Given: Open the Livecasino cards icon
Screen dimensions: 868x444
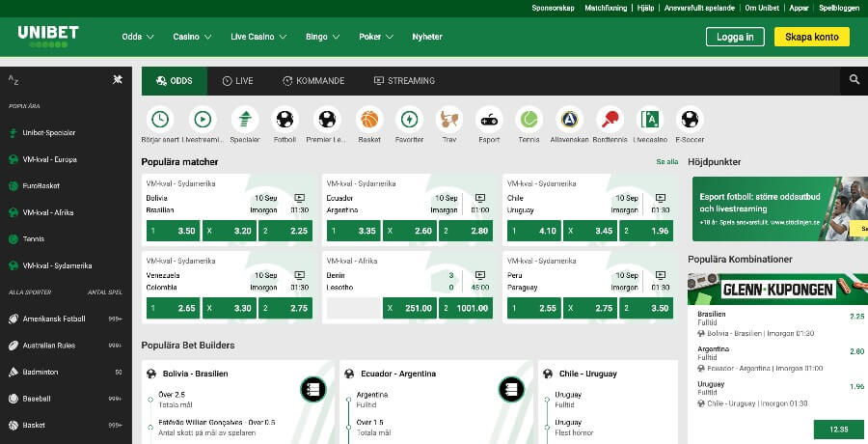Looking at the screenshot, I should pyautogui.click(x=650, y=119).
